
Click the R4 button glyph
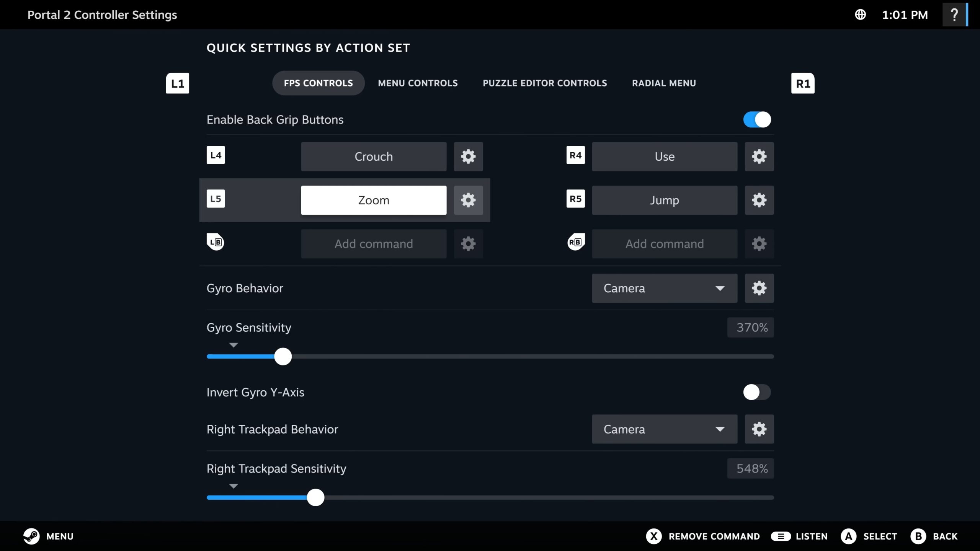575,155
